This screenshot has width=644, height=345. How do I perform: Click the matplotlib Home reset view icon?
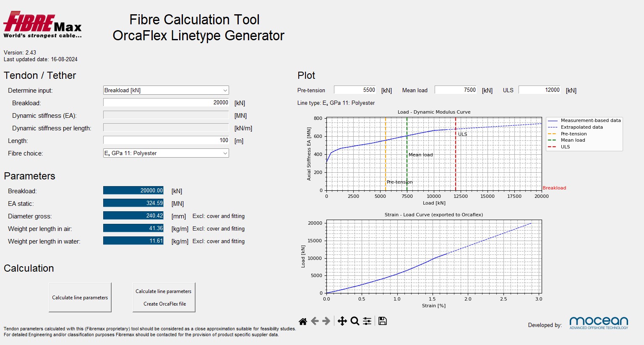tap(303, 322)
